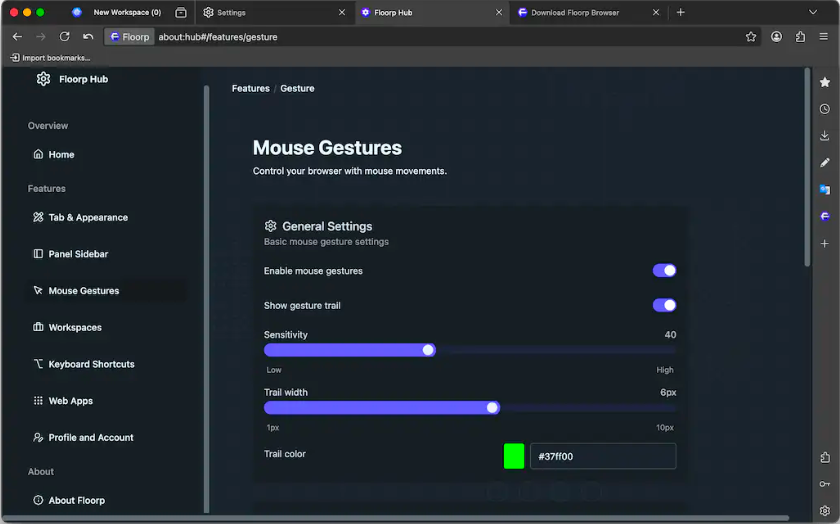Image resolution: width=840 pixels, height=524 pixels.
Task: Click the add panel plus icon in sidebar
Action: click(824, 243)
